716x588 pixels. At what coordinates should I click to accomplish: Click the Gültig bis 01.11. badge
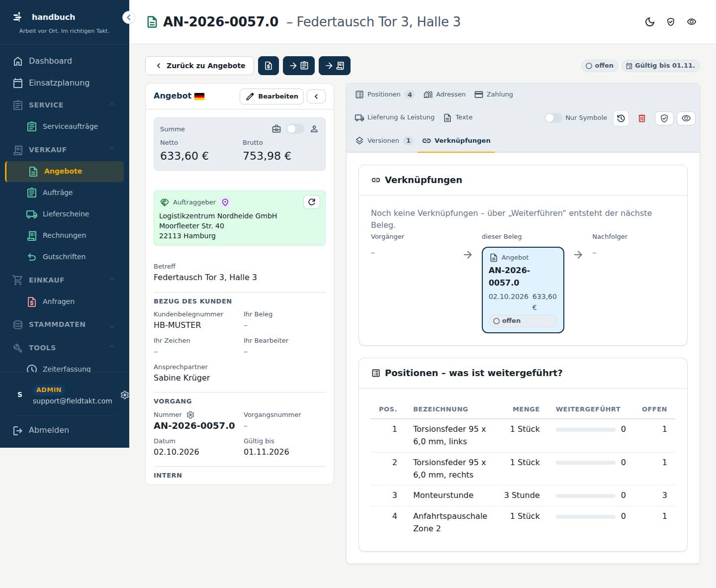pos(661,66)
